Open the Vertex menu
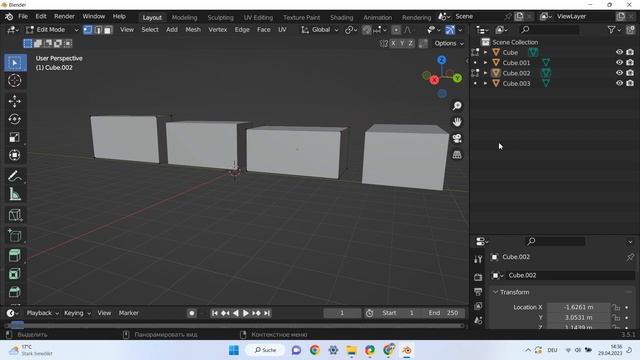Viewport: 640px width, 360px height. coord(218,30)
